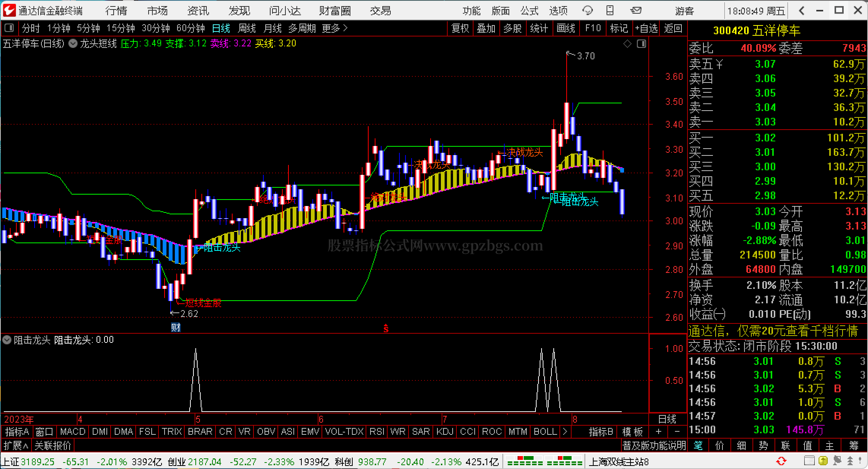This screenshot has width=868, height=469.
Task: Select the KDJ indicator
Action: pyautogui.click(x=445, y=432)
